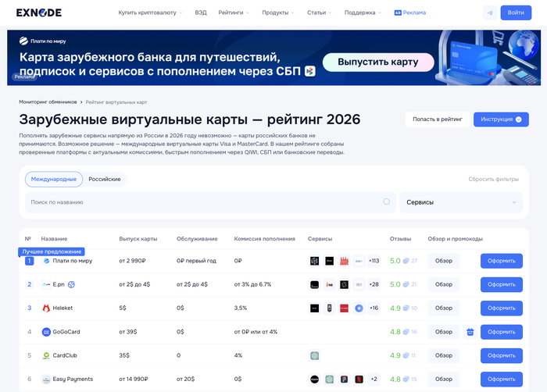The height and width of the screenshot is (392, 547).
Task: Click the promo gift icon for GoGoCard
Action: 470,332
